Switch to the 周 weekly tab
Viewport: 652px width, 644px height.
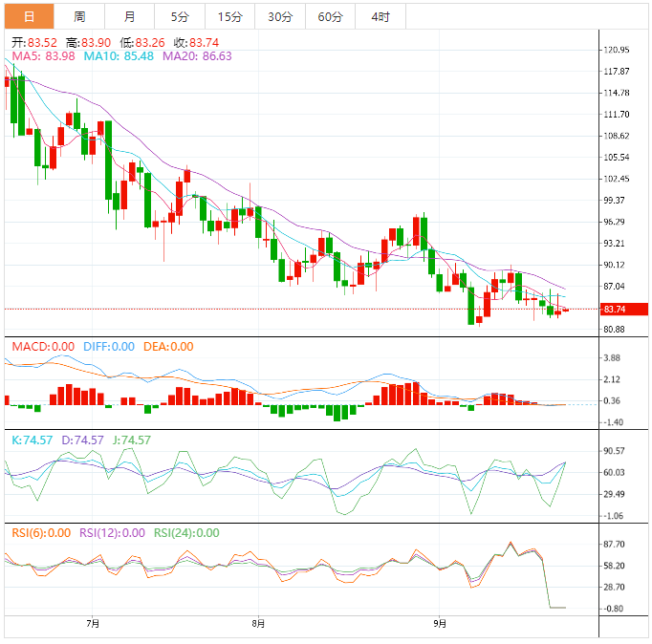click(x=79, y=16)
